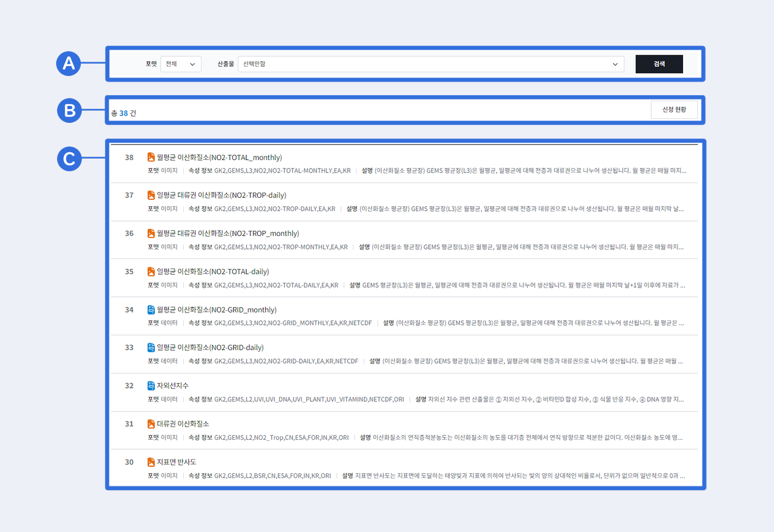Expand the 산출물 dropdown showing 선택안함

coord(431,64)
